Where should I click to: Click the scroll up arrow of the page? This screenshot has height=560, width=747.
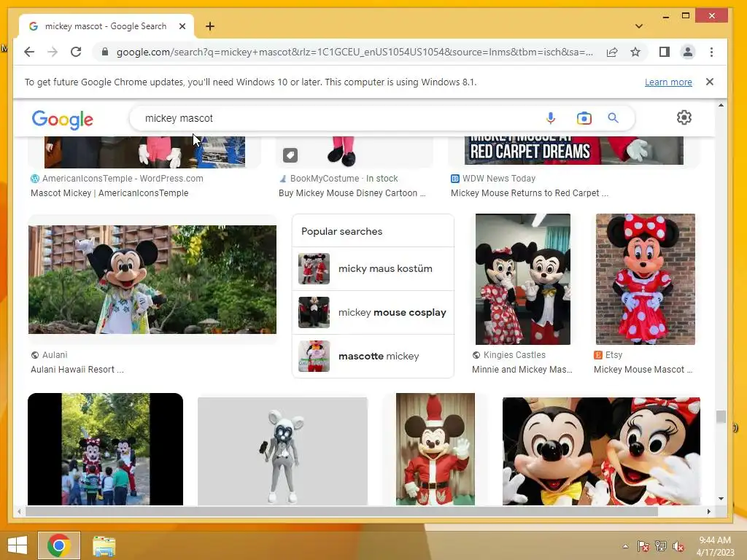click(x=721, y=105)
